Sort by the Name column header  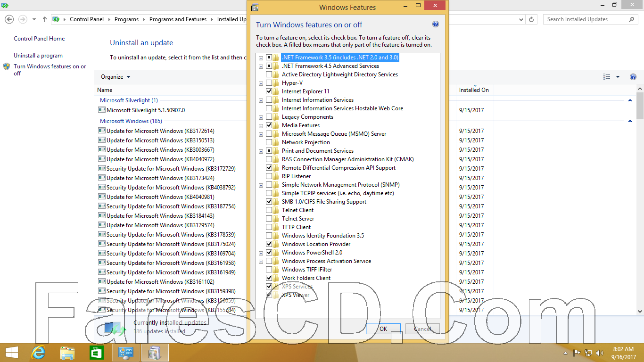tap(105, 90)
